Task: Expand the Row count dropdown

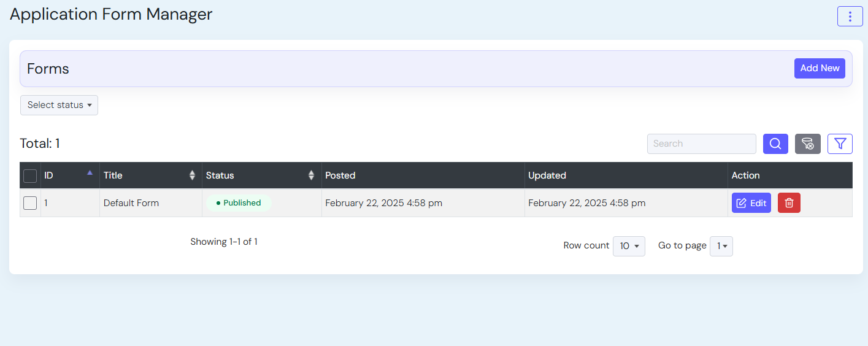Action: [629, 246]
